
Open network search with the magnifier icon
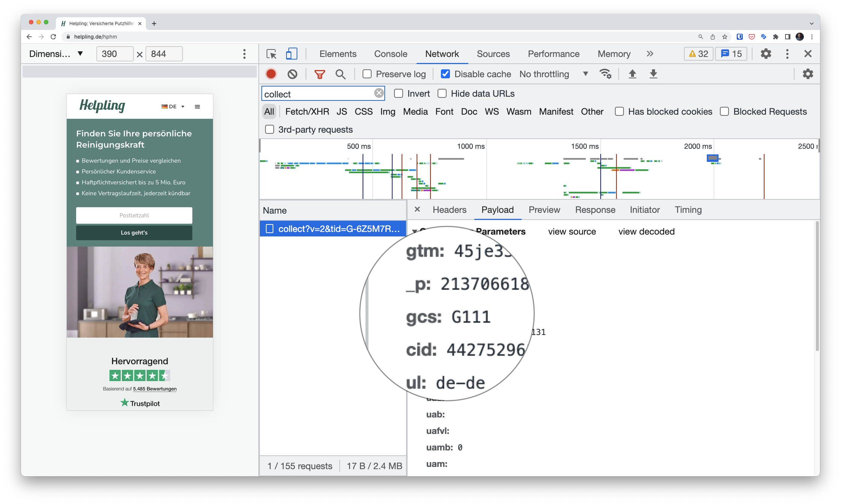pyautogui.click(x=340, y=74)
